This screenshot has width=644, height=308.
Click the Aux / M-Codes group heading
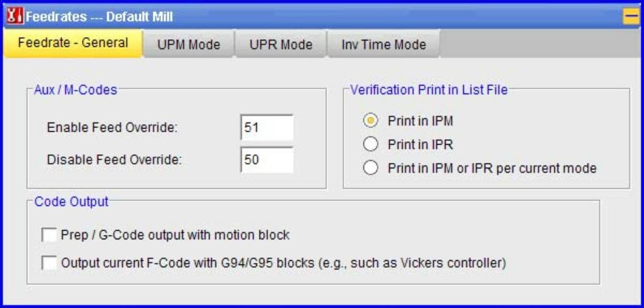click(75, 90)
